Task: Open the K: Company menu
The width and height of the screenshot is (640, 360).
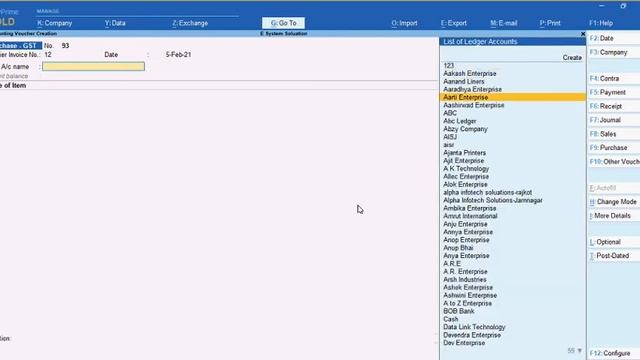Action: (54, 23)
